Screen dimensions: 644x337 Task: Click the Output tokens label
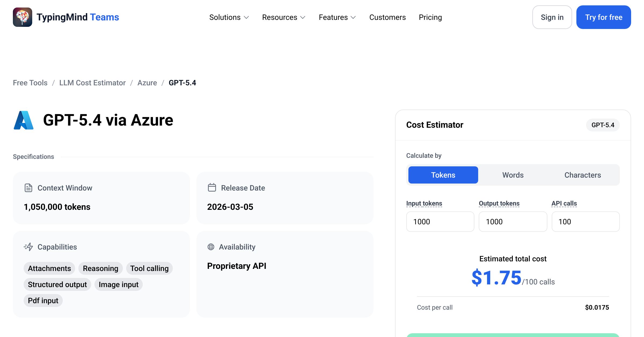point(499,203)
